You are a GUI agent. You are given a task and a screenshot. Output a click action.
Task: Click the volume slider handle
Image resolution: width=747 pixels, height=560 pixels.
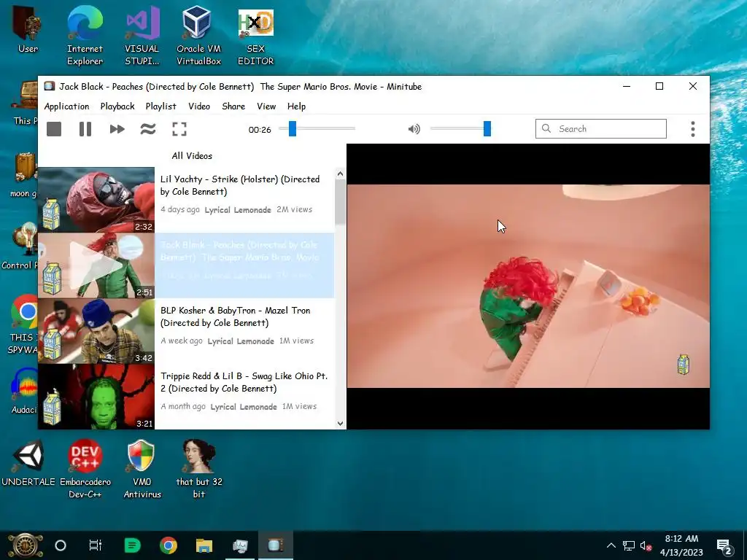487,128
